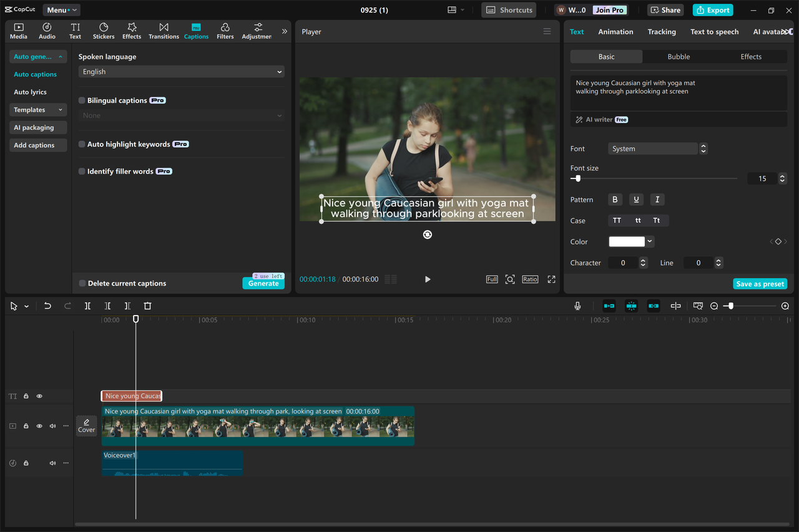Activate the split clip tool in timeline toolbar
This screenshot has width=799, height=532.
click(87, 306)
